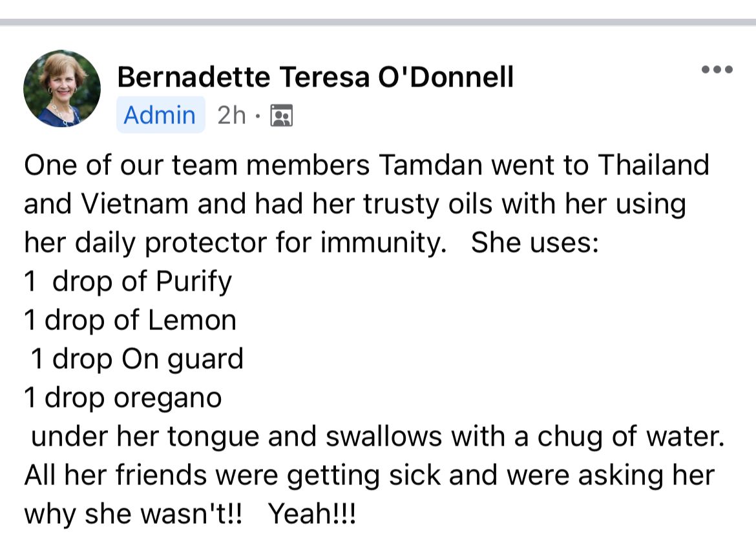
Task: Open Bernadette's profile via her name link
Action: point(315,76)
